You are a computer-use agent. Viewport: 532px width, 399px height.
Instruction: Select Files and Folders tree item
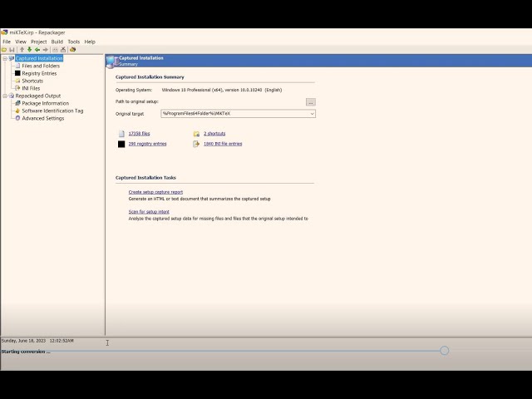(41, 66)
